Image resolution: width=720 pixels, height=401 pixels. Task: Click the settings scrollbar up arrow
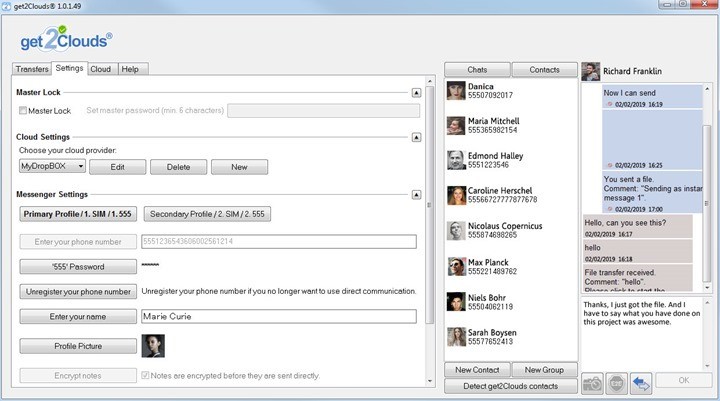coord(430,82)
